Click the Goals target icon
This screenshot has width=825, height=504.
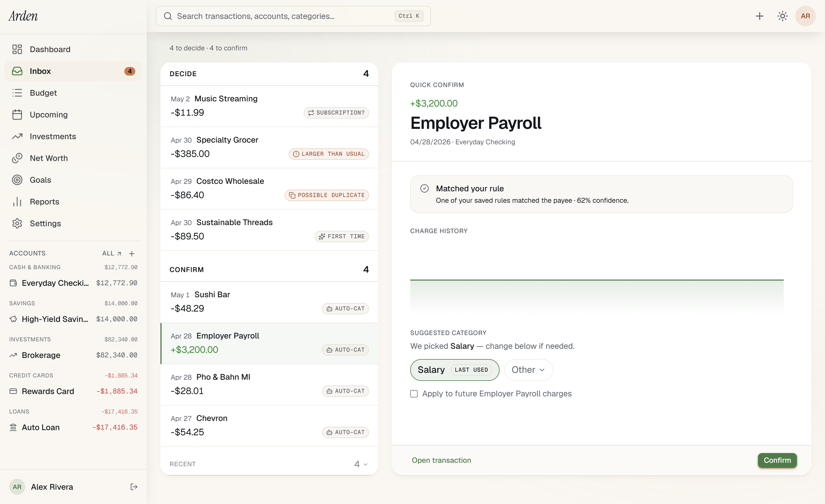17,180
